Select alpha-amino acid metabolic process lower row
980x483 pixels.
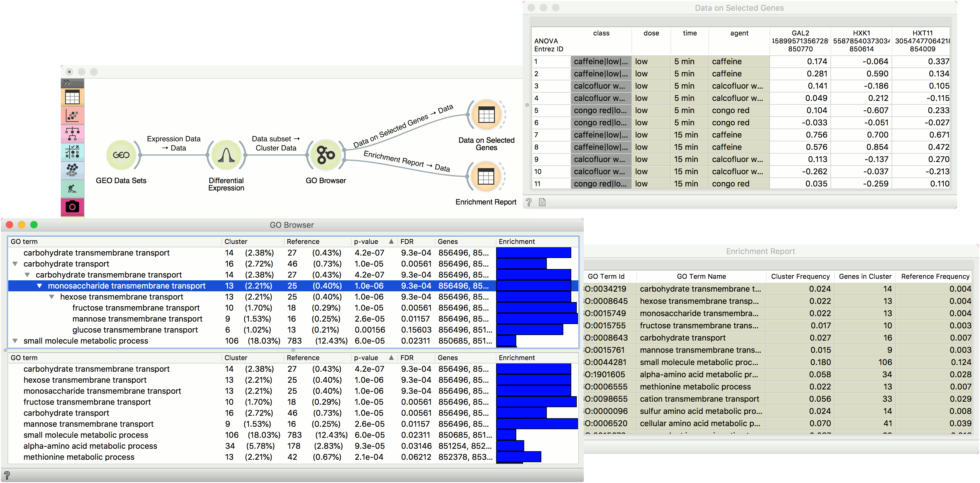click(x=293, y=446)
